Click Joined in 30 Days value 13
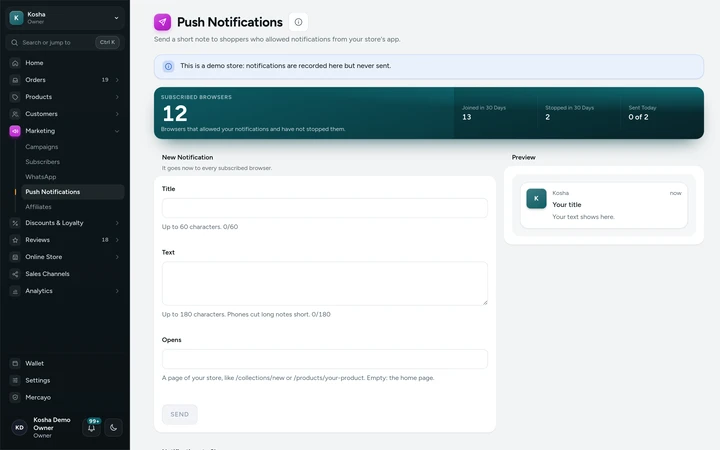Image resolution: width=720 pixels, height=450 pixels. [x=467, y=117]
